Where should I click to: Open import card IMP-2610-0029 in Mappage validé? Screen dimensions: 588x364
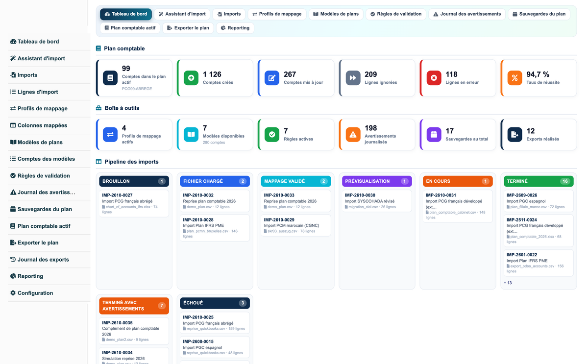pyautogui.click(x=296, y=225)
